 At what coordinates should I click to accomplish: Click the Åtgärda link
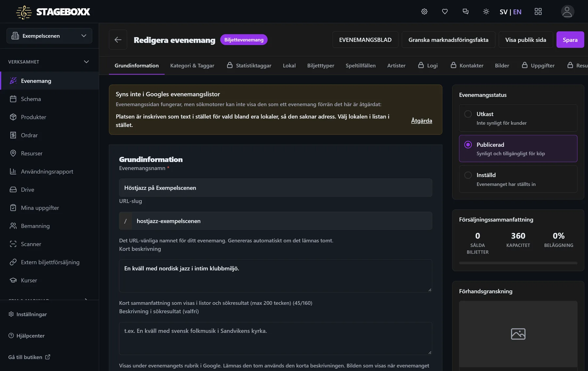(x=421, y=121)
